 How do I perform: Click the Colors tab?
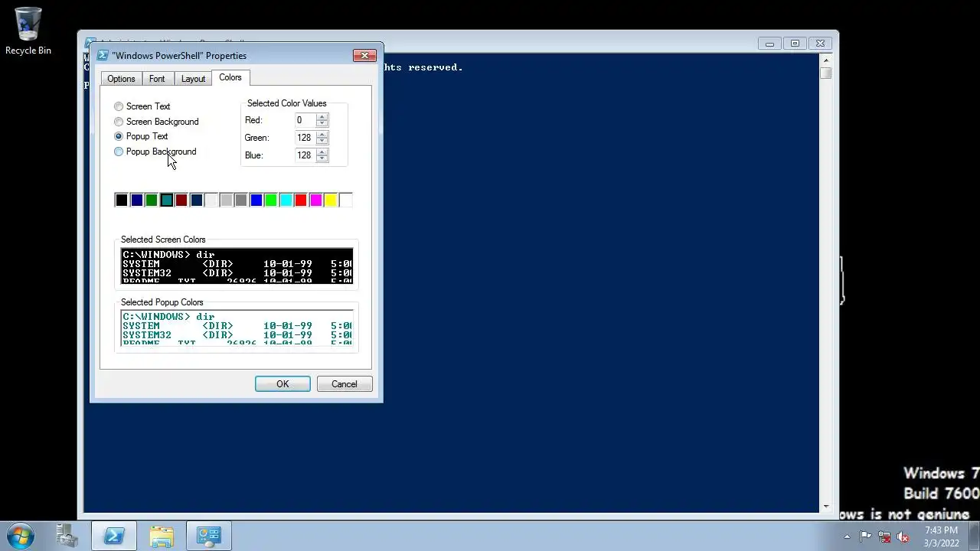[x=230, y=77]
